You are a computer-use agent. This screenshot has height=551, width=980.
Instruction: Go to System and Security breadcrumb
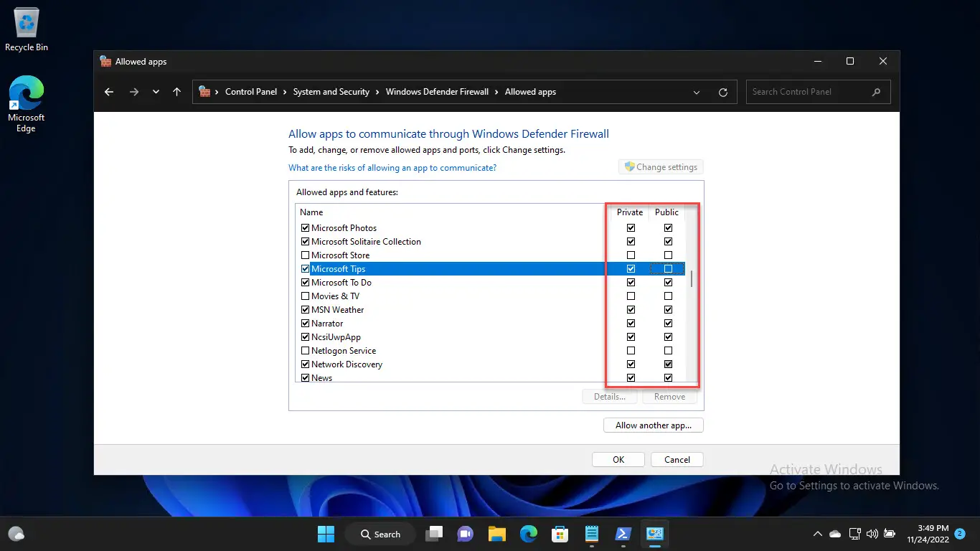[331, 92]
